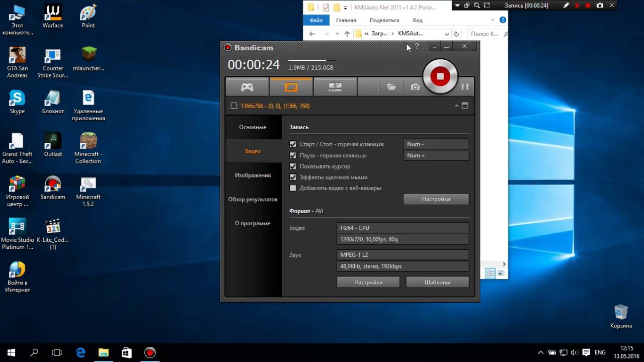Open Обзор результатов tab
The width and height of the screenshot is (644, 362).
253,200
